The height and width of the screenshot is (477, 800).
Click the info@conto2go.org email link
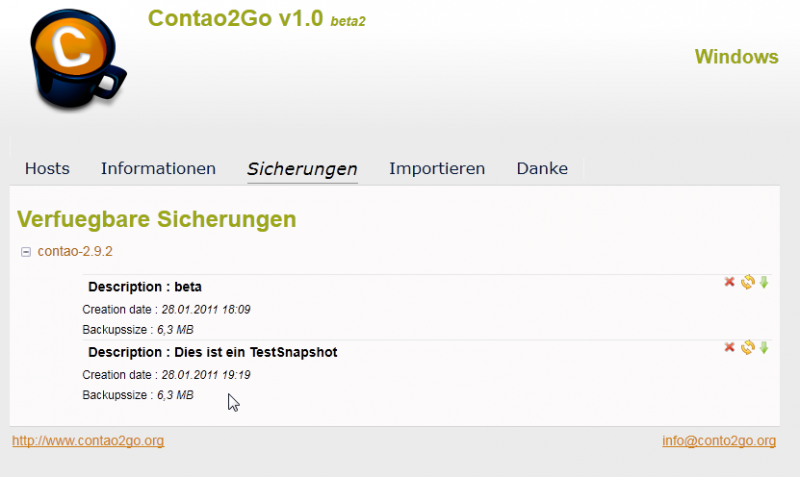[719, 440]
